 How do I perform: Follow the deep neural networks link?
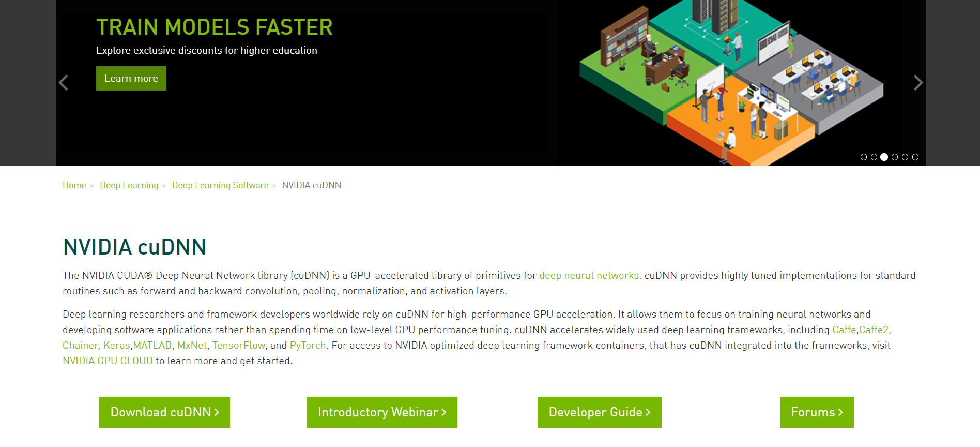(589, 276)
